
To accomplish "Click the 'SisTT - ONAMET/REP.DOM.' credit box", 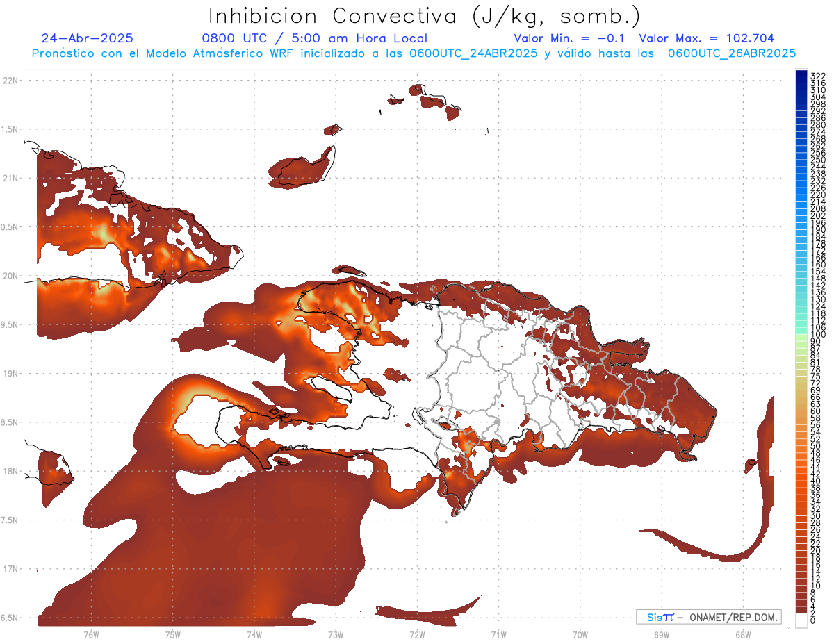I will 708,617.
